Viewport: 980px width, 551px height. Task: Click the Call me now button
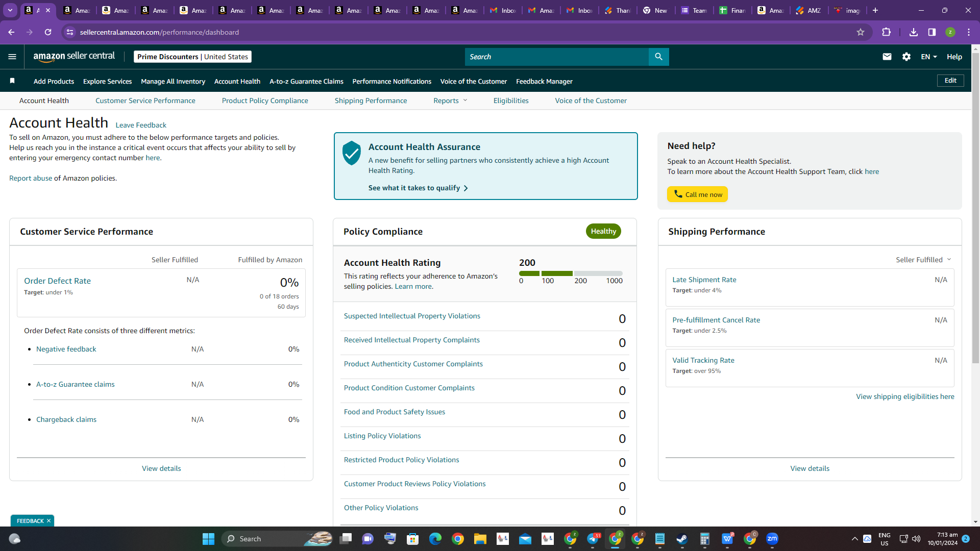coord(697,194)
